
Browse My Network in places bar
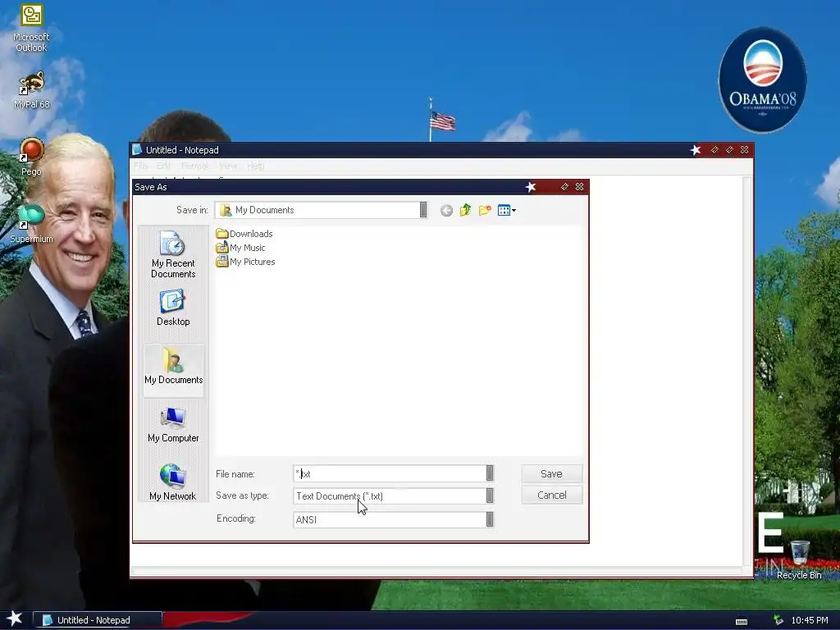[x=173, y=482]
